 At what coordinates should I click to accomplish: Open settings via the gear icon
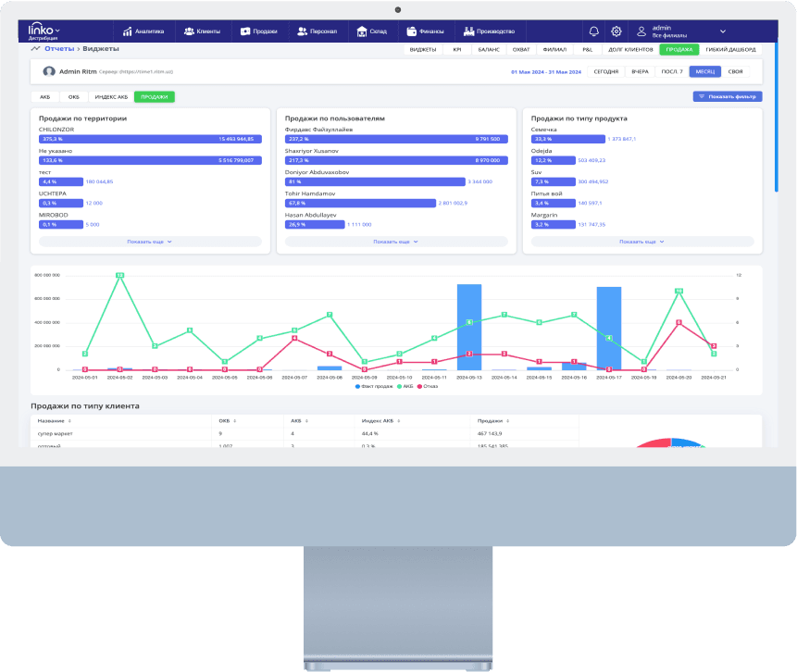616,31
